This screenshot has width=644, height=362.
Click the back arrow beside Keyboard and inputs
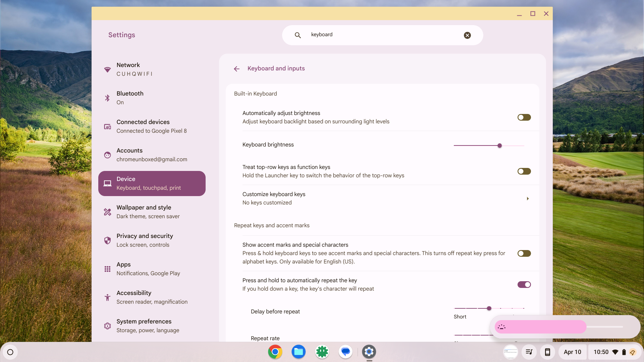point(236,69)
